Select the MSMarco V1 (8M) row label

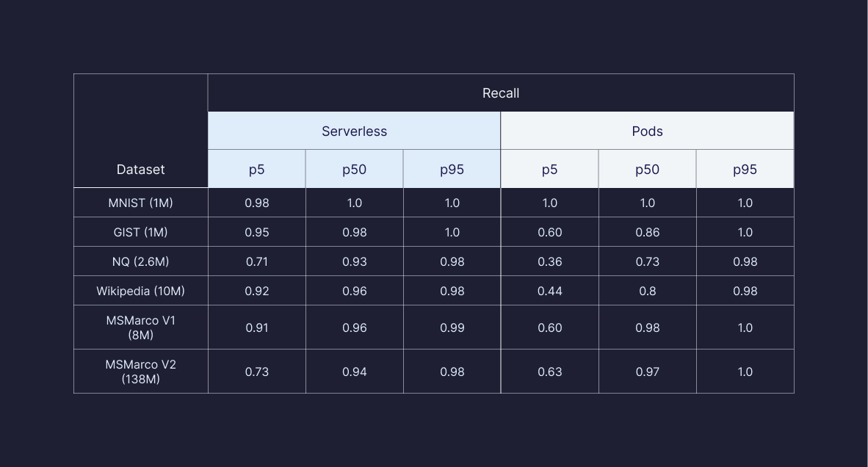140,327
